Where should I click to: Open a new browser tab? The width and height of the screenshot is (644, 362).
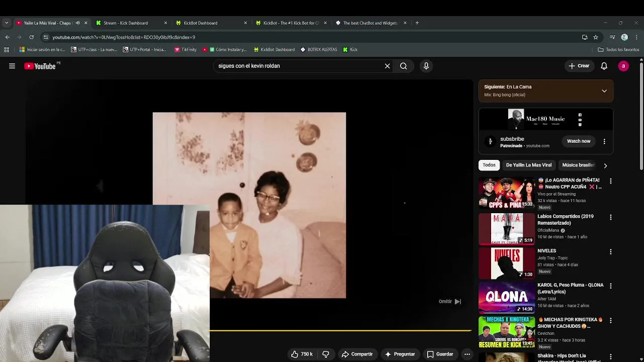pyautogui.click(x=417, y=23)
